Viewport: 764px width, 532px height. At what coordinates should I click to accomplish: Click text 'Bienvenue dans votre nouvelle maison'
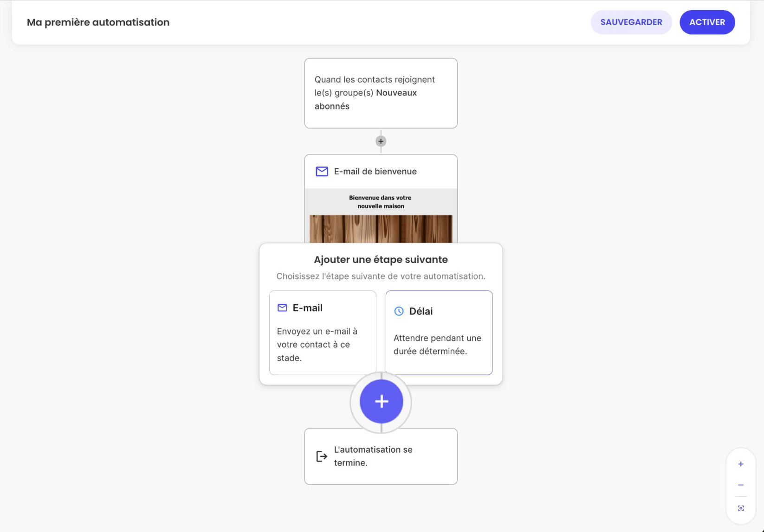(380, 202)
